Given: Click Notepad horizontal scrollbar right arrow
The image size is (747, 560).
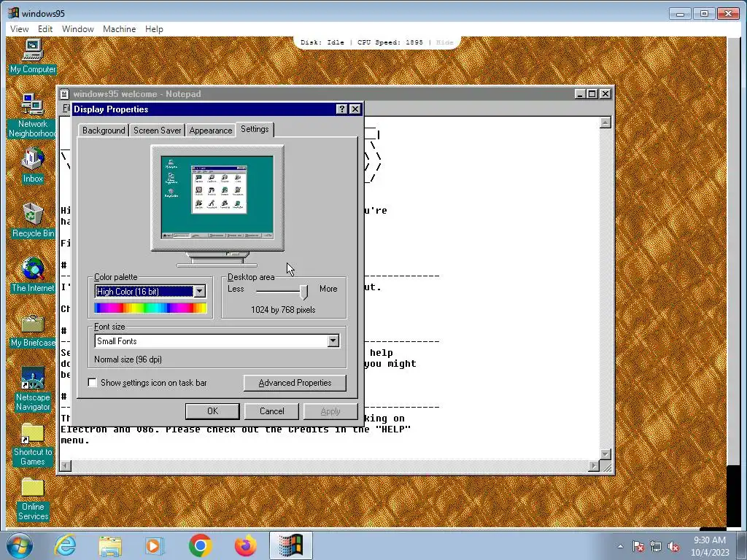Looking at the screenshot, I should click(x=594, y=466).
